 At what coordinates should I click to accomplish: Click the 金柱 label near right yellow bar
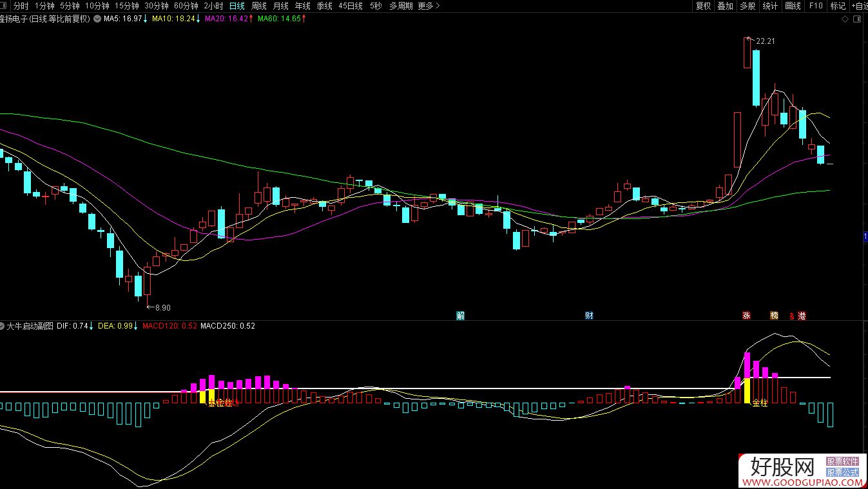pos(760,403)
